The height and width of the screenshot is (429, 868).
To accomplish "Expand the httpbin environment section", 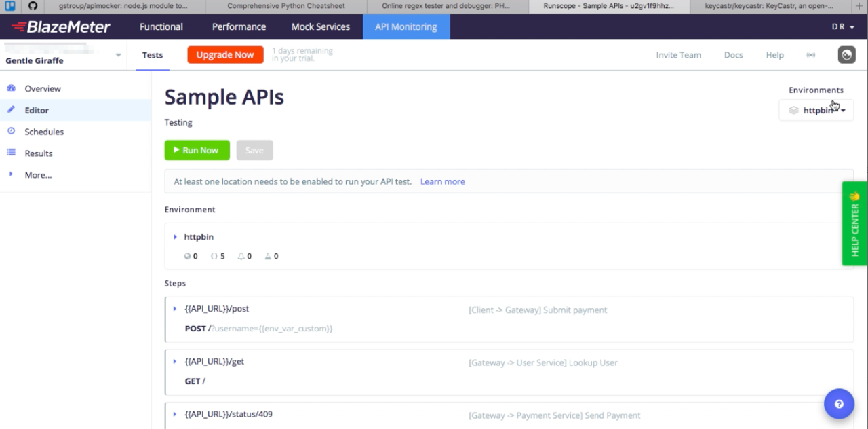I will pos(175,237).
